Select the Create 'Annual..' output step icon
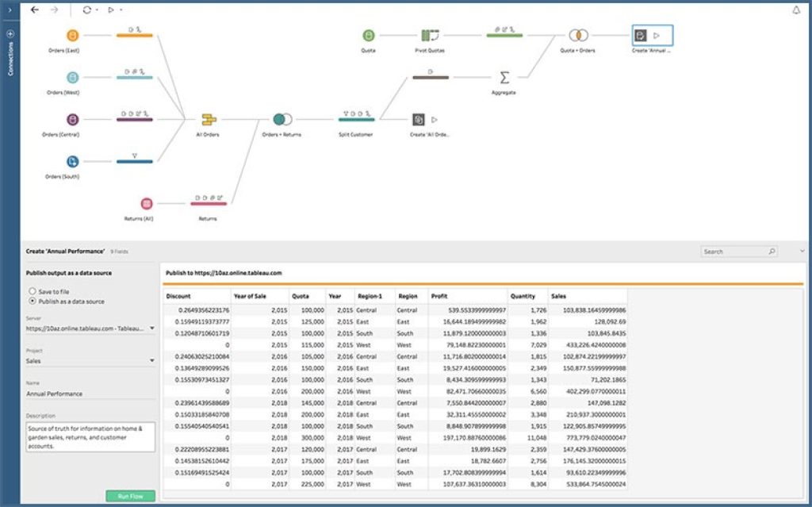This screenshot has height=507, width=812. click(641, 35)
